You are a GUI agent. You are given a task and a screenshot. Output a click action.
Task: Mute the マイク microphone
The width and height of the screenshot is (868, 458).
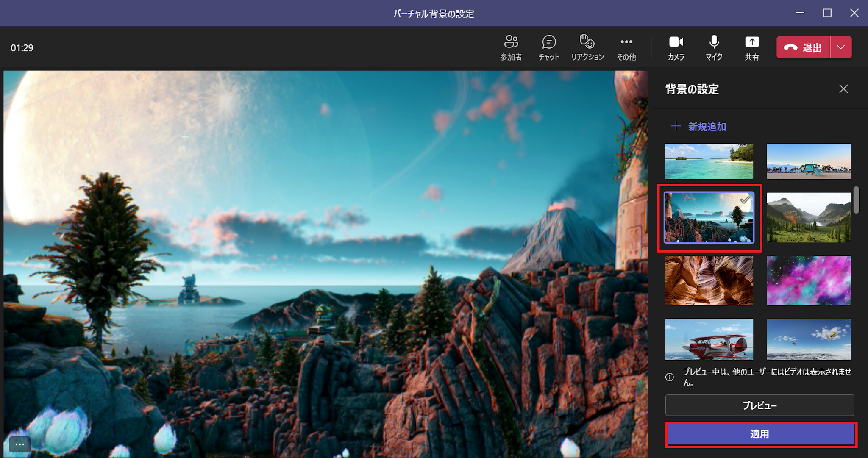[714, 47]
